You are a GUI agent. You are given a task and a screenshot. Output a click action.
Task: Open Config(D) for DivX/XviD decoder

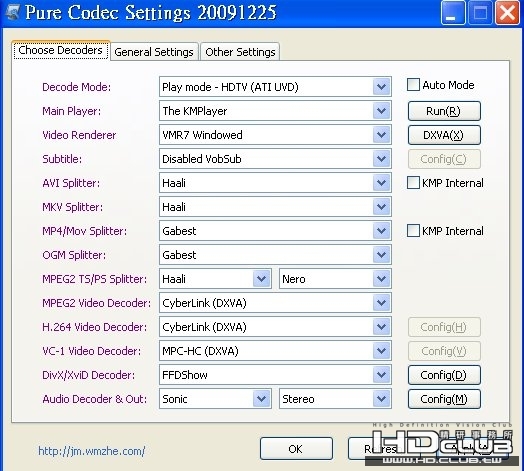click(x=444, y=375)
